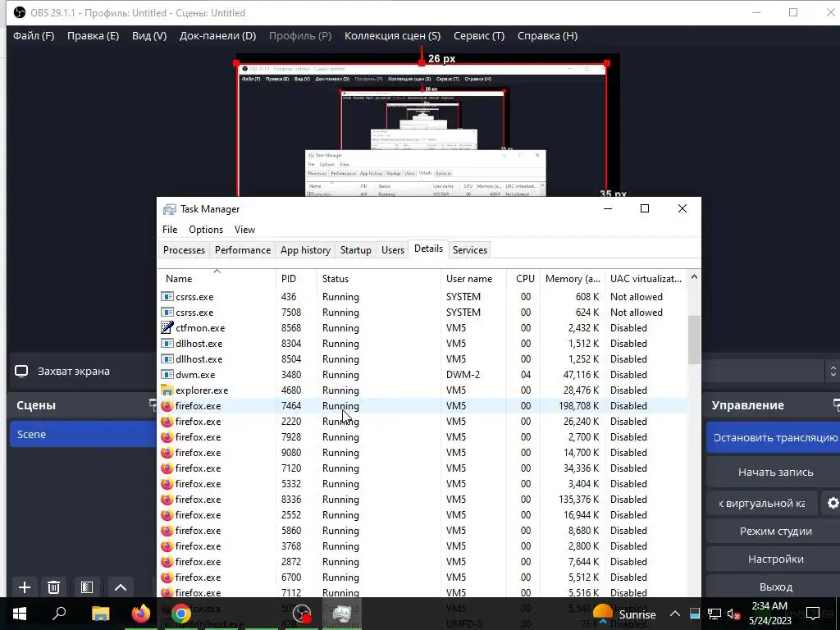This screenshot has width=840, height=630.
Task: Click Остановить трансляцию button
Action: click(773, 438)
